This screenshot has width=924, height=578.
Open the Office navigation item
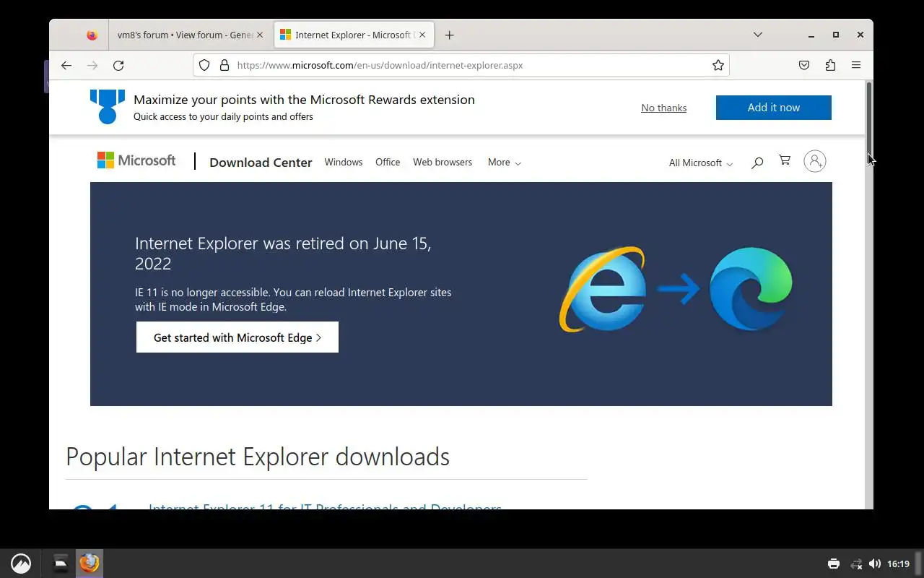tap(388, 162)
